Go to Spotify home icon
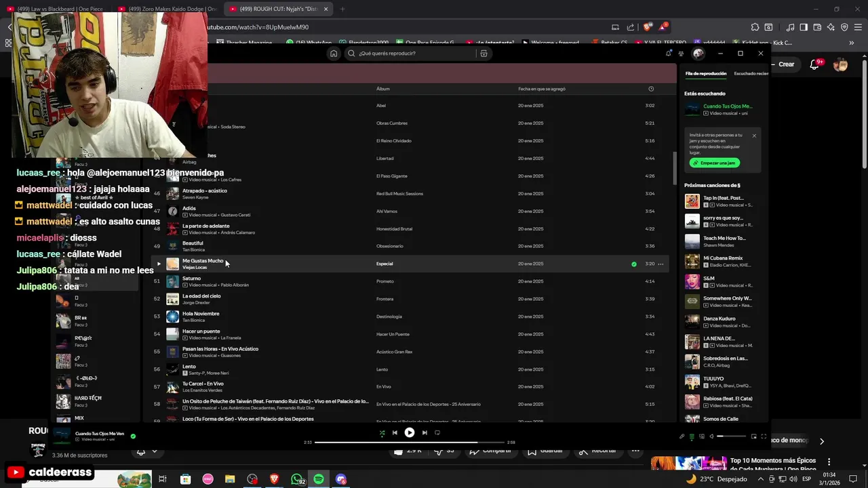Screen dimensions: 868x488 333,54
